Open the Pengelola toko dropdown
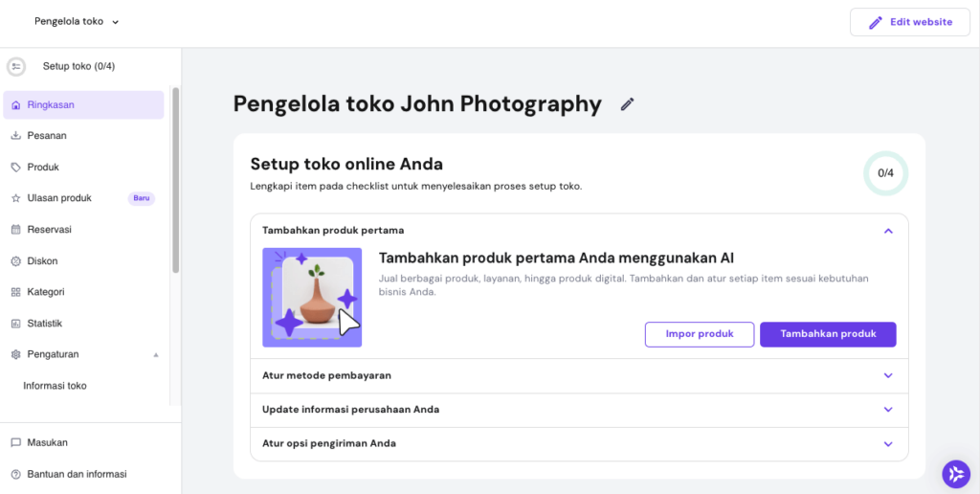 [77, 22]
